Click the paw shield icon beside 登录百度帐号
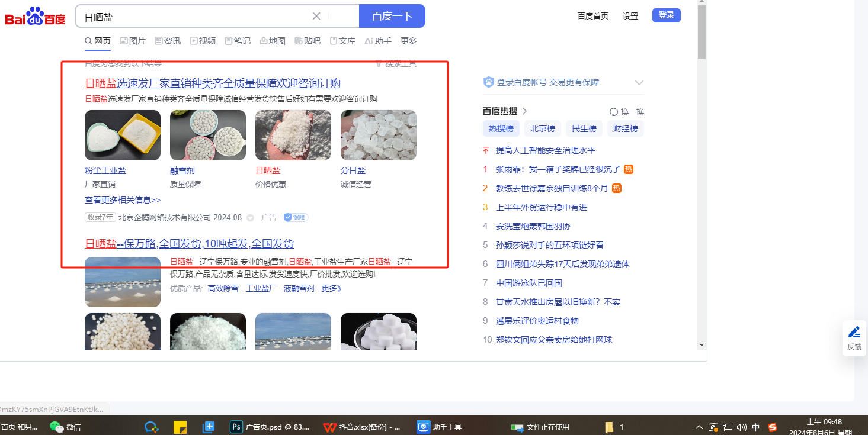Screen dimensions: 868x435 489,82
